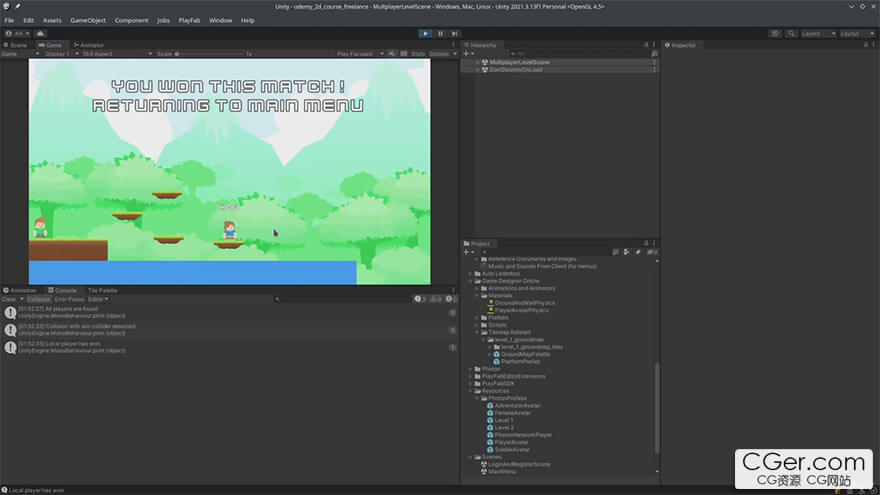Select the AdventurerAvatar prefab
Viewport: 880px width, 495px height.
click(x=517, y=406)
